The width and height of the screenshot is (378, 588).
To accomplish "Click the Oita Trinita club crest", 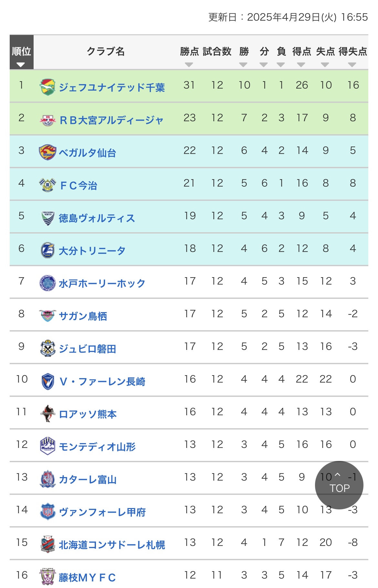I will [48, 250].
